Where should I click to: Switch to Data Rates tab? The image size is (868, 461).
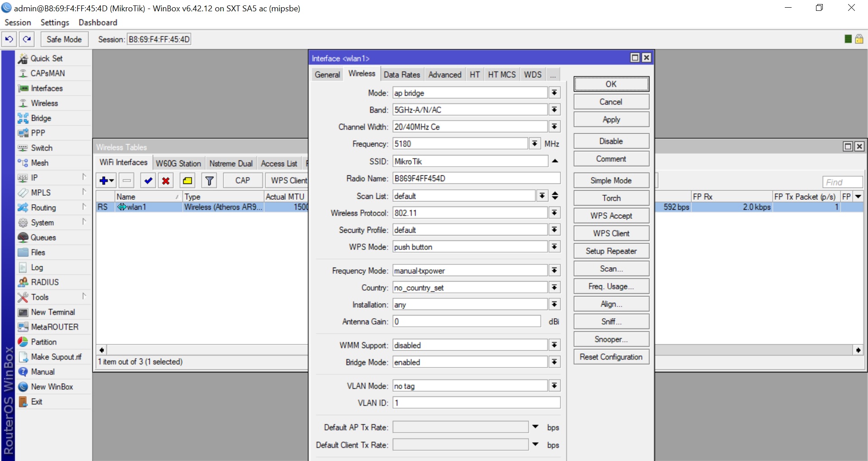point(402,75)
